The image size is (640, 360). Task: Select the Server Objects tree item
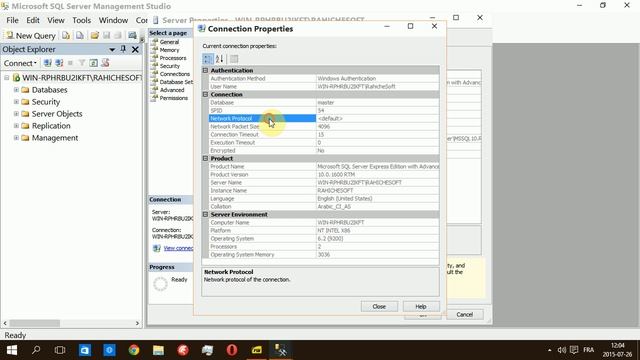pyautogui.click(x=57, y=114)
